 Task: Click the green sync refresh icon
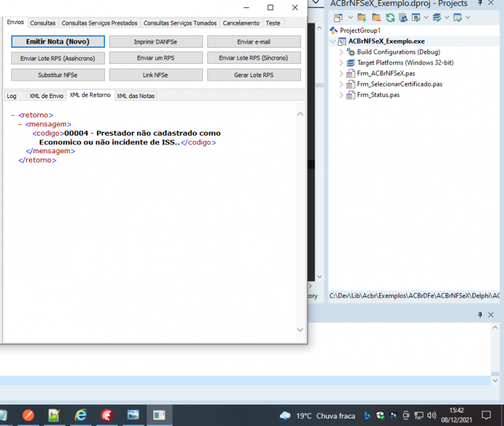pyautogui.click(x=390, y=17)
